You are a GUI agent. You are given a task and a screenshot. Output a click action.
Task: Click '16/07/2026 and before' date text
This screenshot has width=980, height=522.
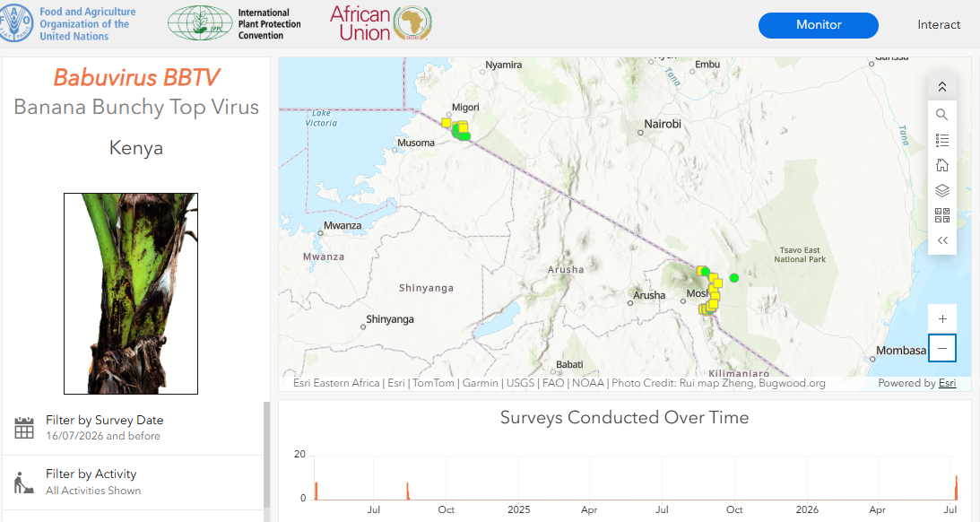(102, 436)
